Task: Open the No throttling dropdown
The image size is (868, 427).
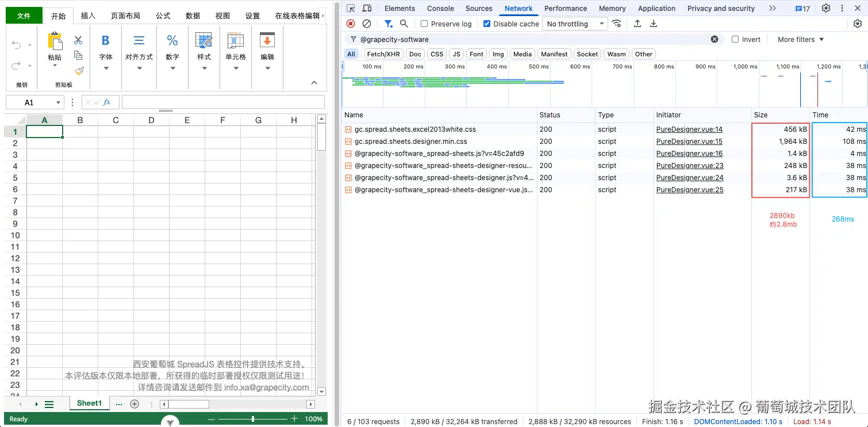Action: (x=574, y=24)
